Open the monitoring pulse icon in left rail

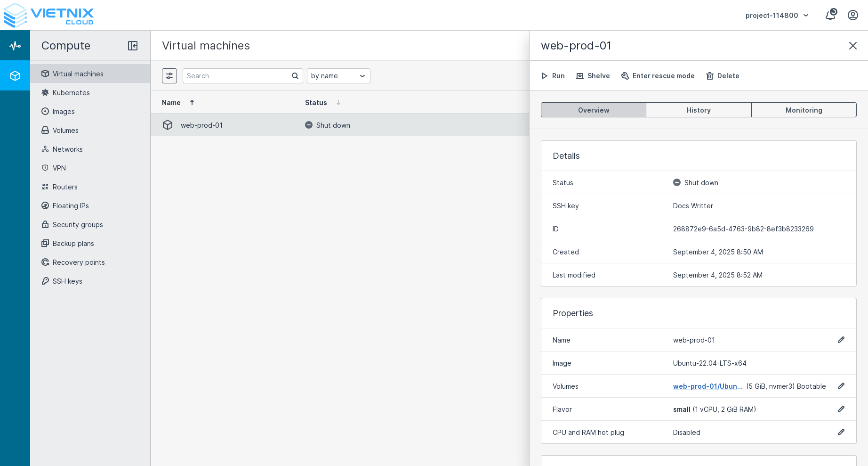(x=15, y=46)
